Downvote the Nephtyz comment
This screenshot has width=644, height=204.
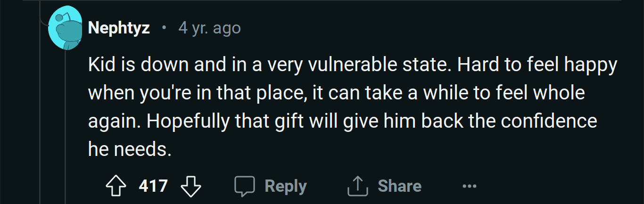click(x=191, y=186)
